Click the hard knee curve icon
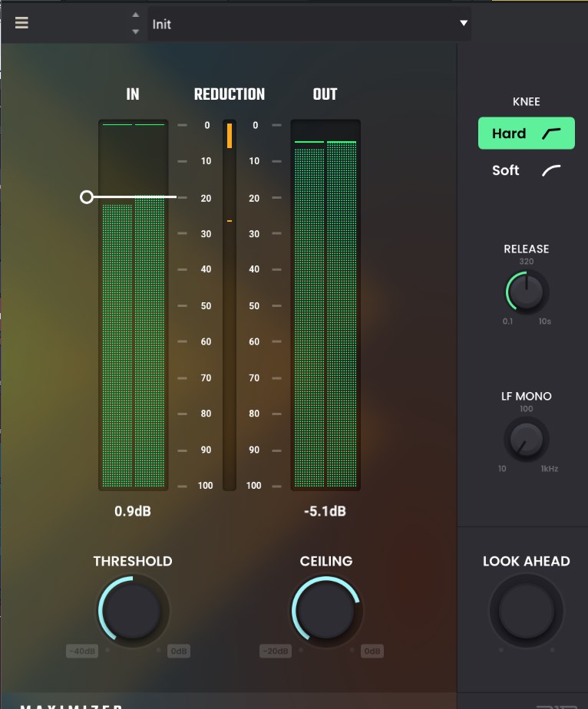 tap(551, 134)
